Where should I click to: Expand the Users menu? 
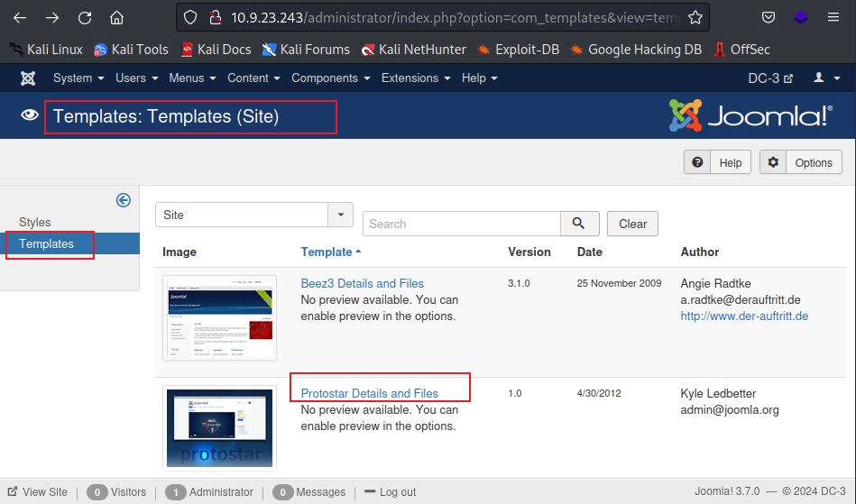tap(136, 78)
